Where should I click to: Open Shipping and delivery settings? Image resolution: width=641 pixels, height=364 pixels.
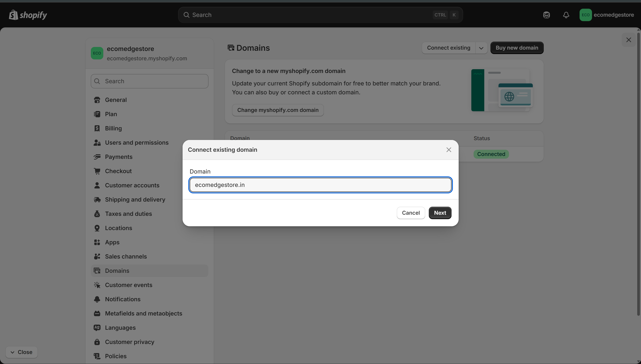[x=135, y=199]
